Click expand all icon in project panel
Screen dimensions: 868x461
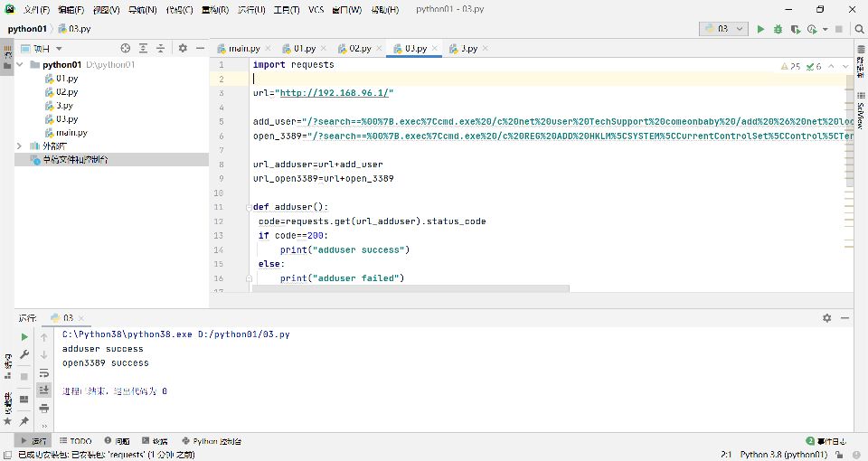(143, 48)
